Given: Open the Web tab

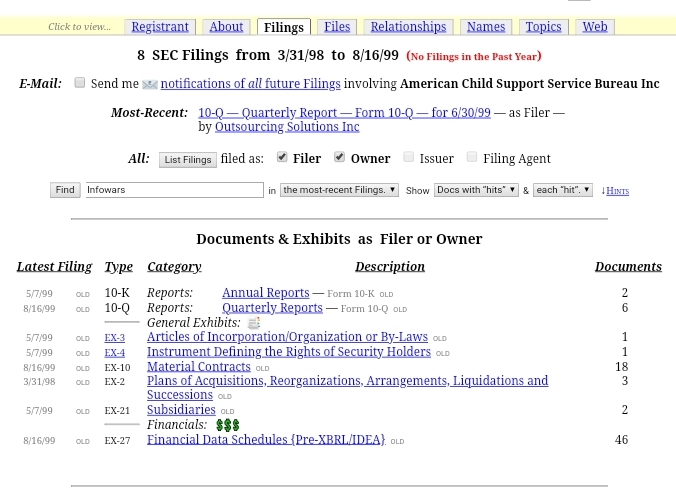Looking at the screenshot, I should [595, 27].
